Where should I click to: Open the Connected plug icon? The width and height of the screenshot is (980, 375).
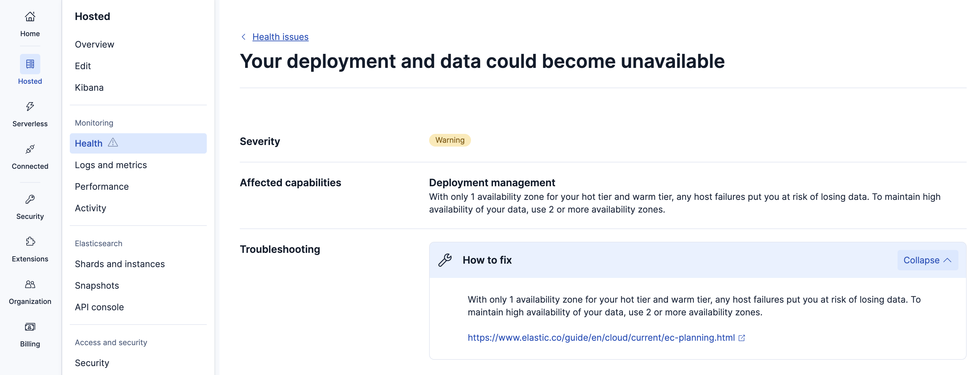[30, 149]
